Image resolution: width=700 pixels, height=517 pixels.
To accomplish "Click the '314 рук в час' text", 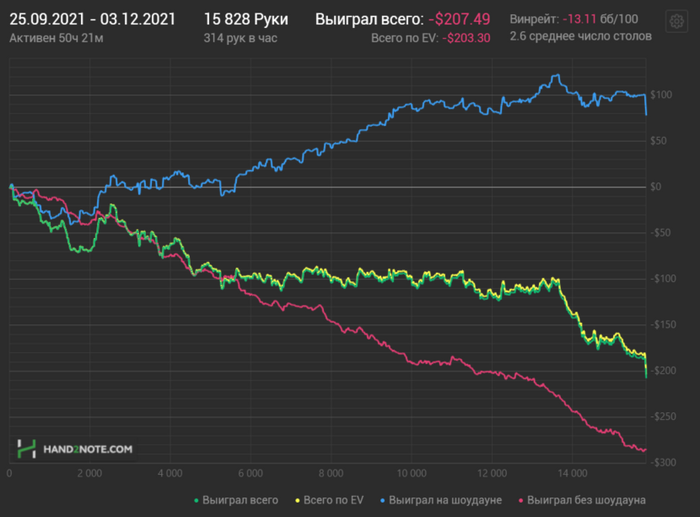I will click(240, 38).
